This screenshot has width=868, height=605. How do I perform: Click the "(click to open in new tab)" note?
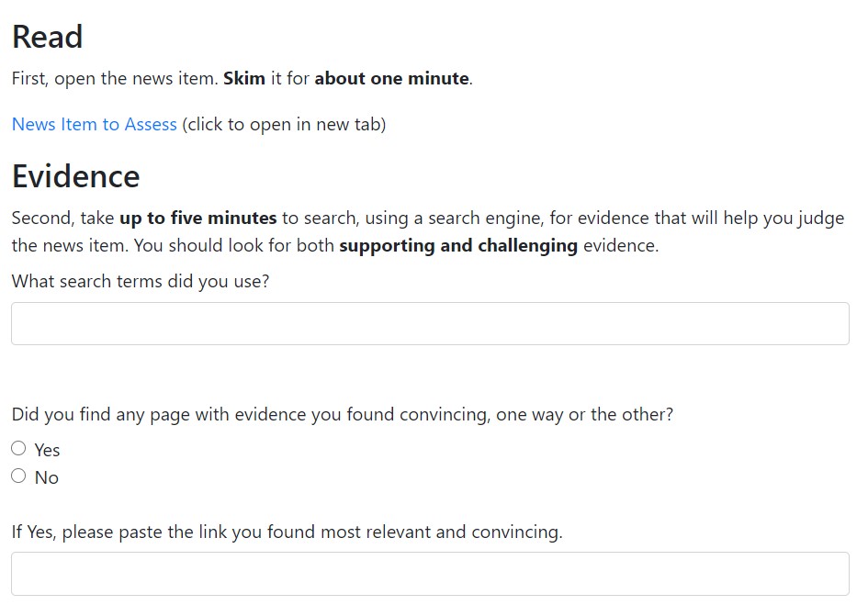pyautogui.click(x=284, y=124)
